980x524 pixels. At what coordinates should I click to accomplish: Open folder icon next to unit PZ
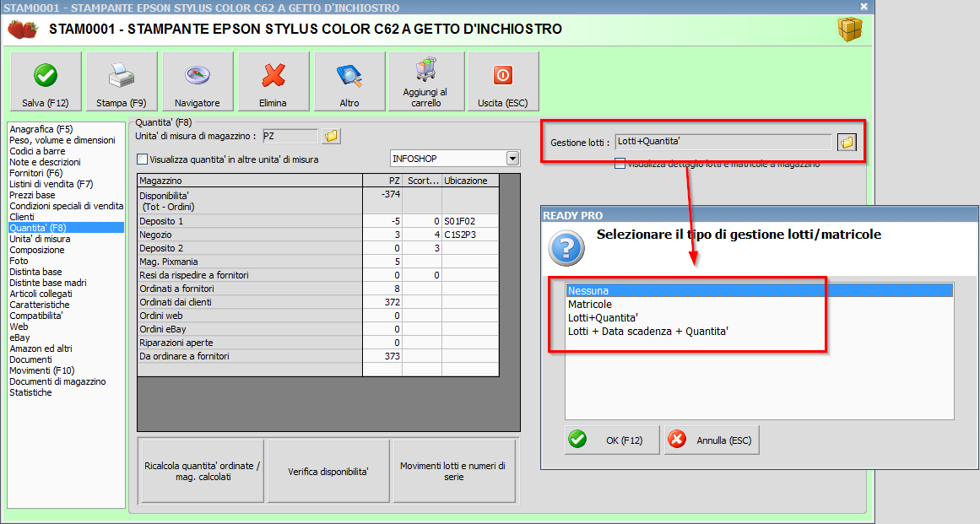click(331, 136)
